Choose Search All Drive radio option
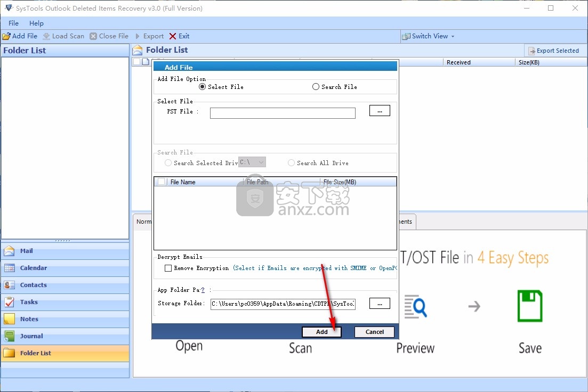 pyautogui.click(x=291, y=163)
